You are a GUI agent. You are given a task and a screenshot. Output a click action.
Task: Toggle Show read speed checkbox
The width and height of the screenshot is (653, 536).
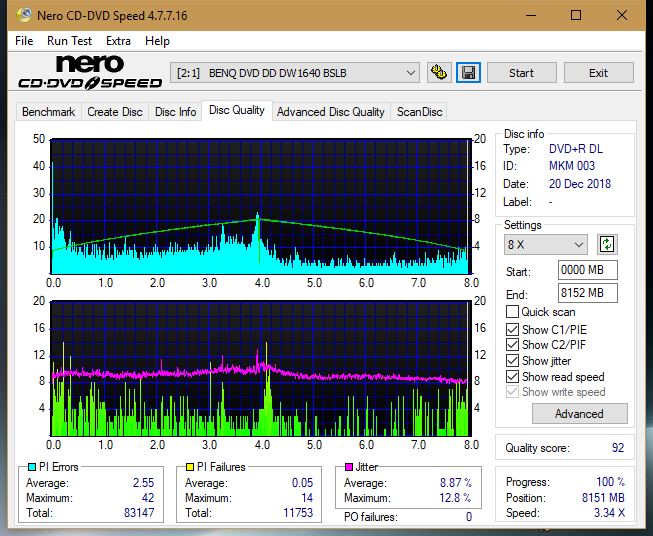[512, 376]
